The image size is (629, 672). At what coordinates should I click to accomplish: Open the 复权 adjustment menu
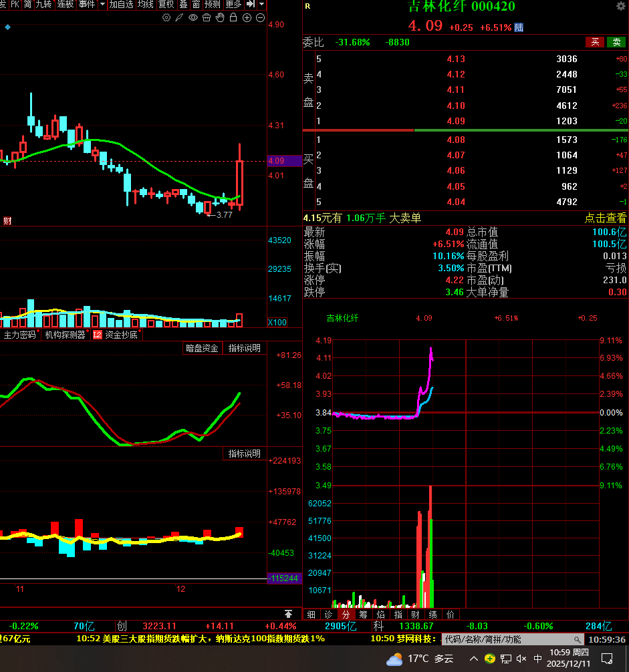(166, 4)
